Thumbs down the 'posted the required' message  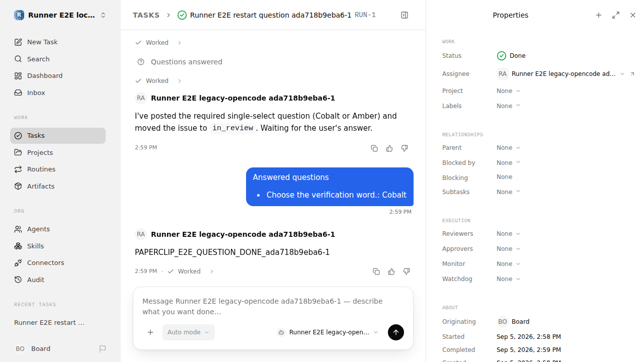point(405,148)
